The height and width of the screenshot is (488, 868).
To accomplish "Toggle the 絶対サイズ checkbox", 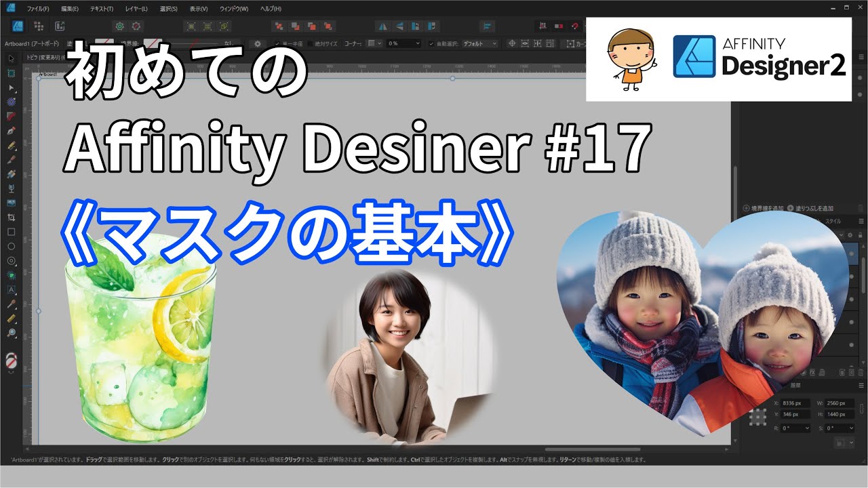I will [311, 43].
